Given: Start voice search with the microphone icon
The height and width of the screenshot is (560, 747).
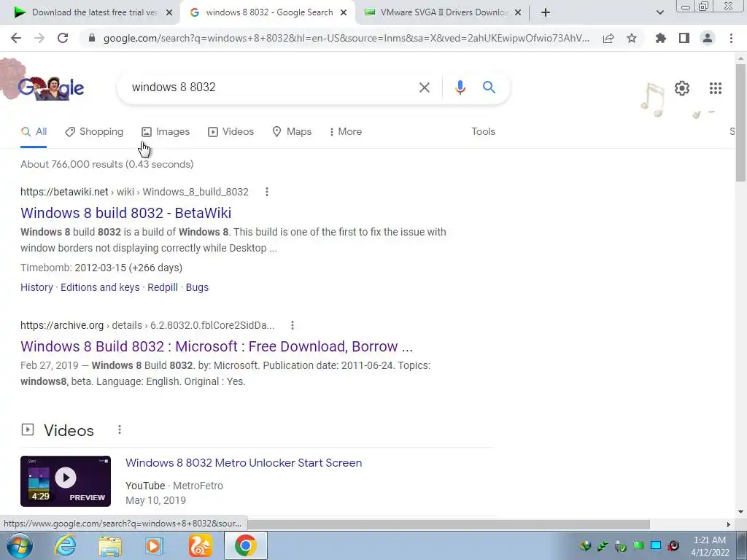Looking at the screenshot, I should (460, 87).
